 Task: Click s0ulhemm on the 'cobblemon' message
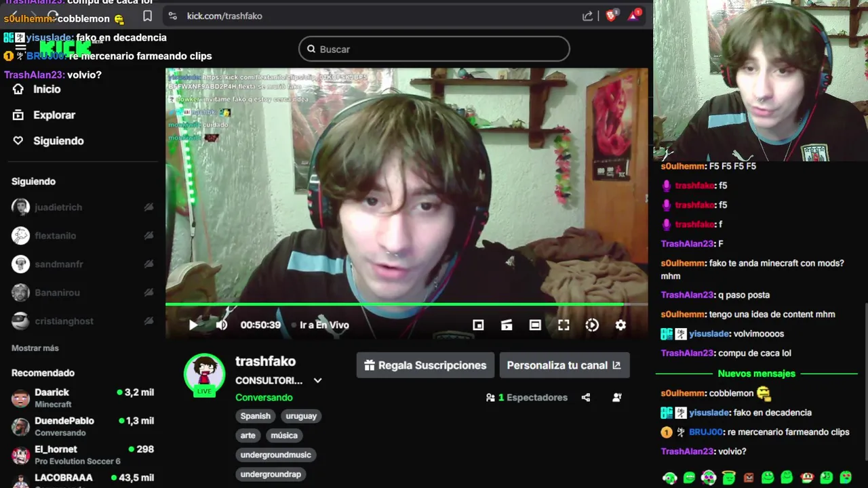point(684,393)
